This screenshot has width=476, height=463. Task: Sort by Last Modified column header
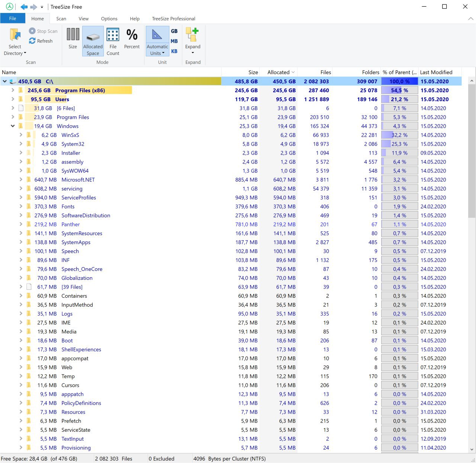(440, 72)
